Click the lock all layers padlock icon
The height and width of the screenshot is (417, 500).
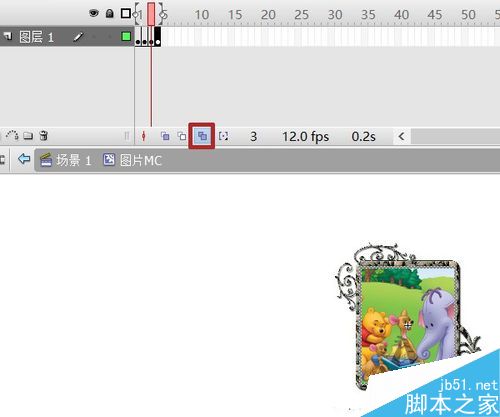[110, 13]
